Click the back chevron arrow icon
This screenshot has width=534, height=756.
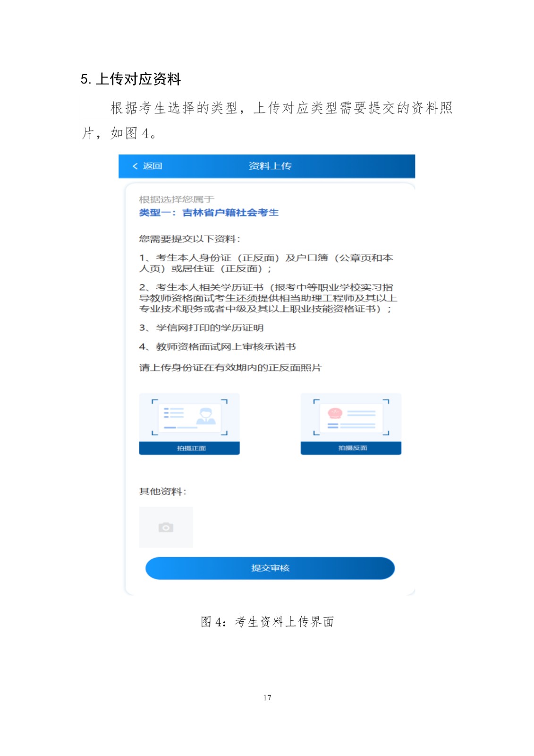(x=135, y=166)
